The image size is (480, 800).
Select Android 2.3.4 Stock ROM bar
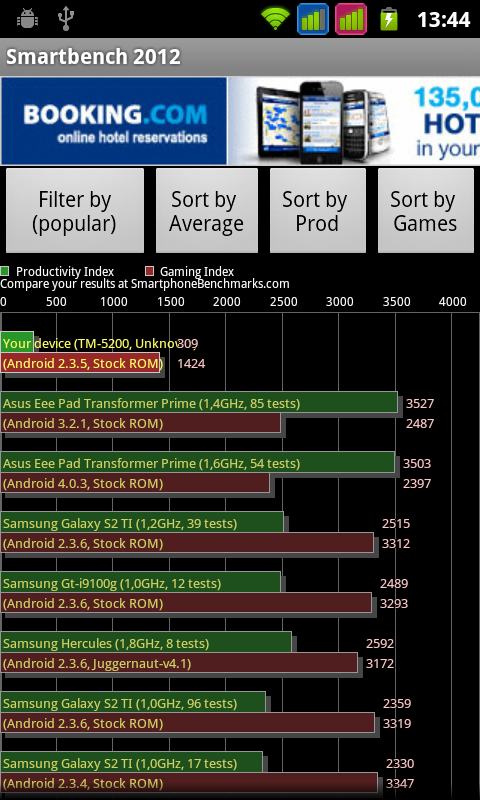coord(189,782)
